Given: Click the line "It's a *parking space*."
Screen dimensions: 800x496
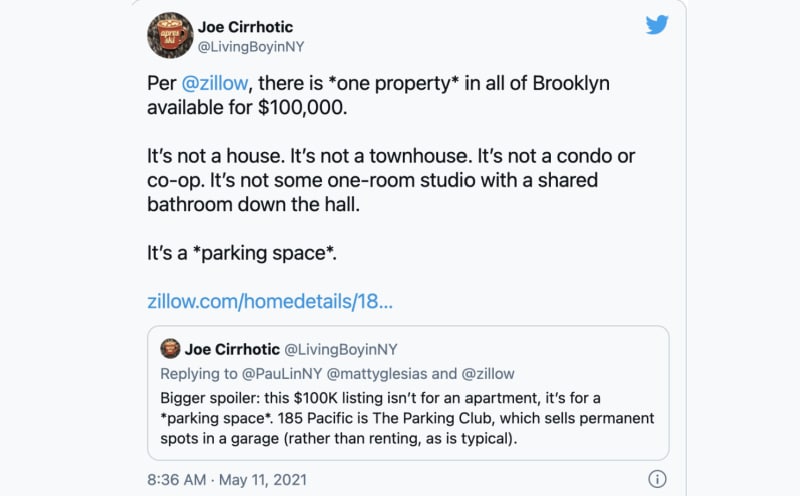Looking at the screenshot, I should [242, 254].
